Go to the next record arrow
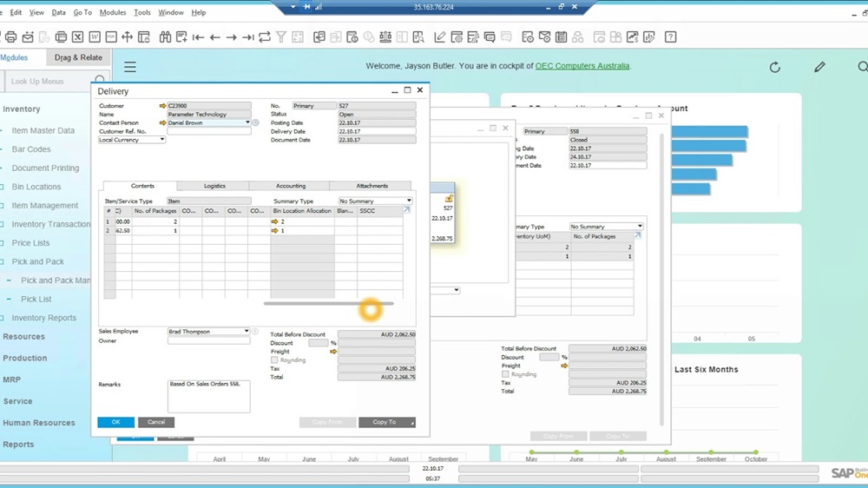This screenshot has width=868, height=488. (232, 37)
